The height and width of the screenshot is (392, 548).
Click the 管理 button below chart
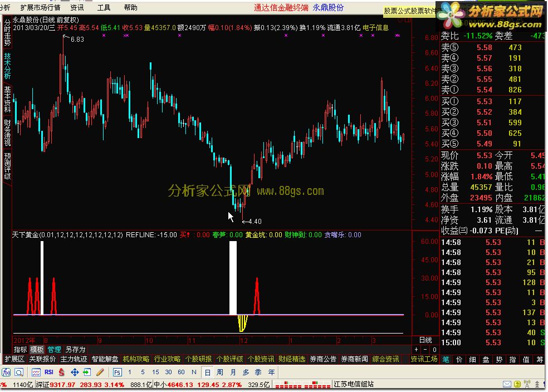(x=54, y=349)
